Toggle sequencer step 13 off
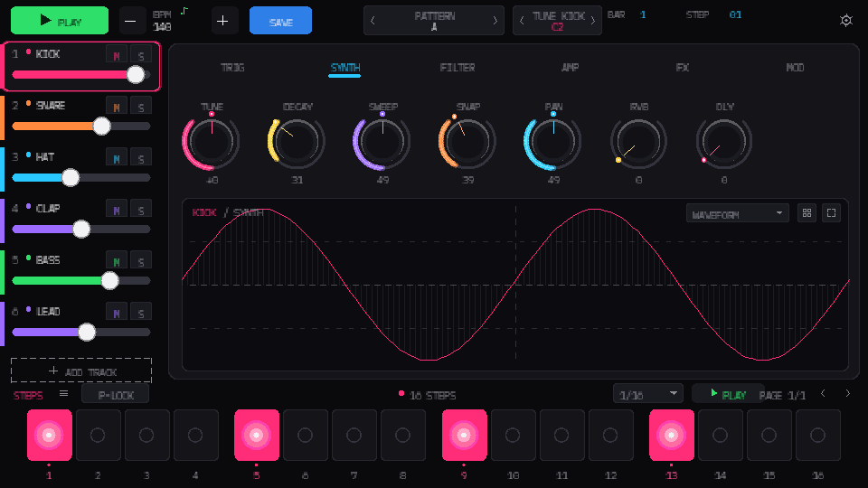 click(x=672, y=436)
